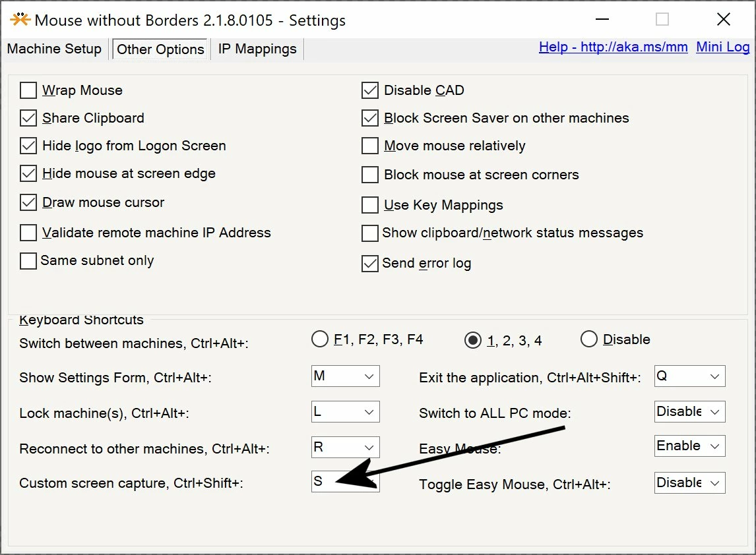Enable Validate remote machine IP Address
Screen dimensions: 756x555
point(28,233)
